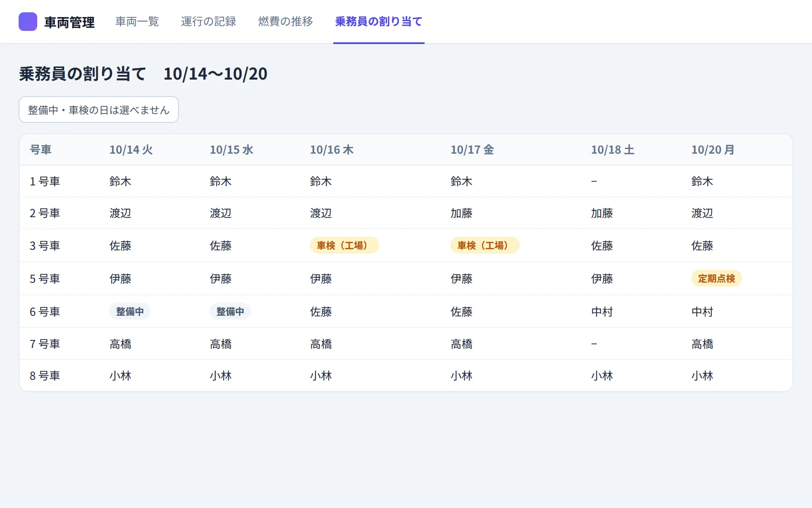Click 渡辺 for 2 号車 on 10/20
The width and height of the screenshot is (812, 508).
pos(702,213)
